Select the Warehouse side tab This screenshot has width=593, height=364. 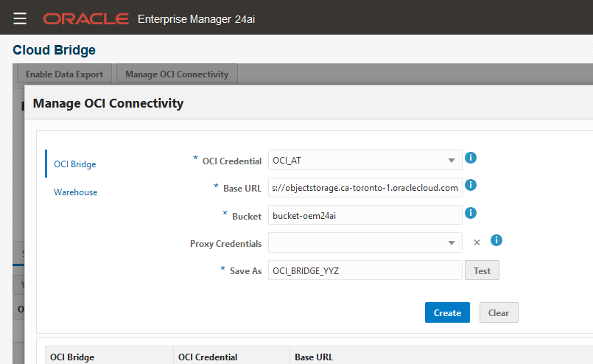coord(76,192)
